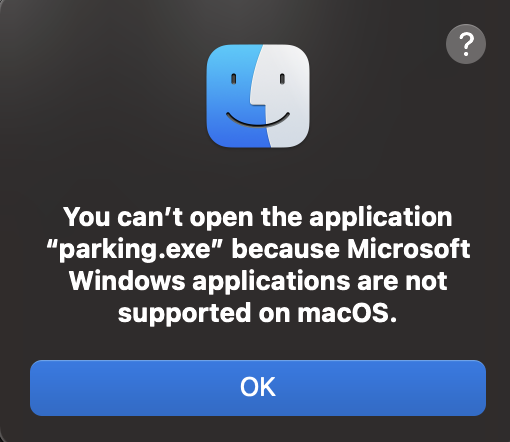Click the word "because" in the message
The height and width of the screenshot is (442, 510).
[285, 249]
